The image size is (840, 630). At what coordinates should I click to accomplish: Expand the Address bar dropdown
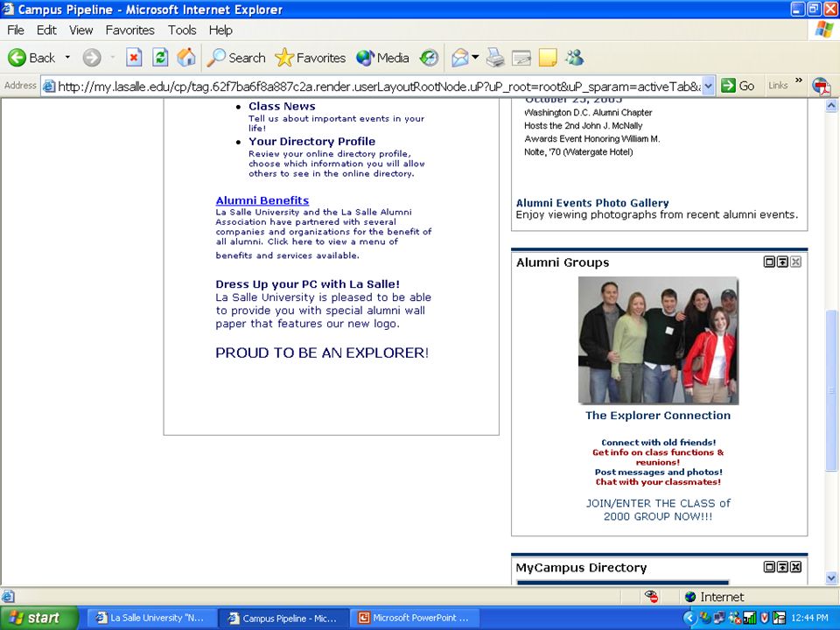[x=708, y=87]
